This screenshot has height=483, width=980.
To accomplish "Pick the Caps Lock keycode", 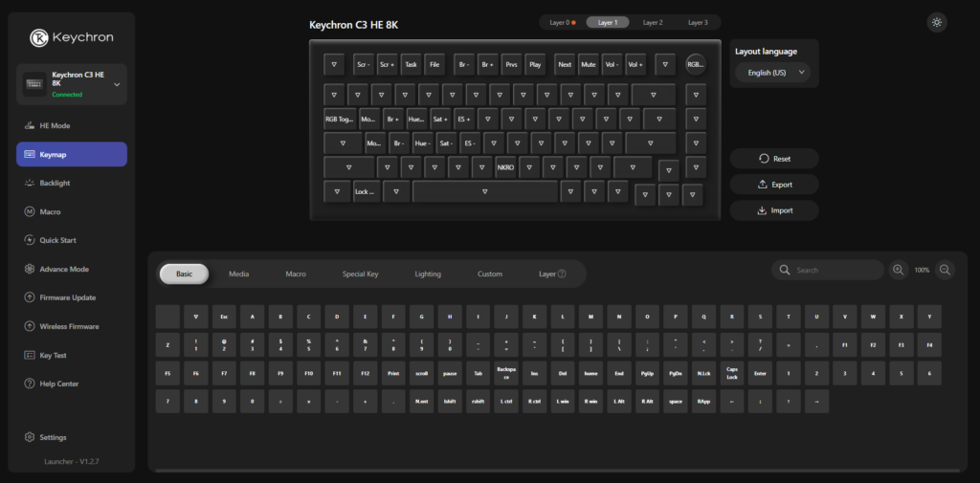I will click(x=732, y=373).
